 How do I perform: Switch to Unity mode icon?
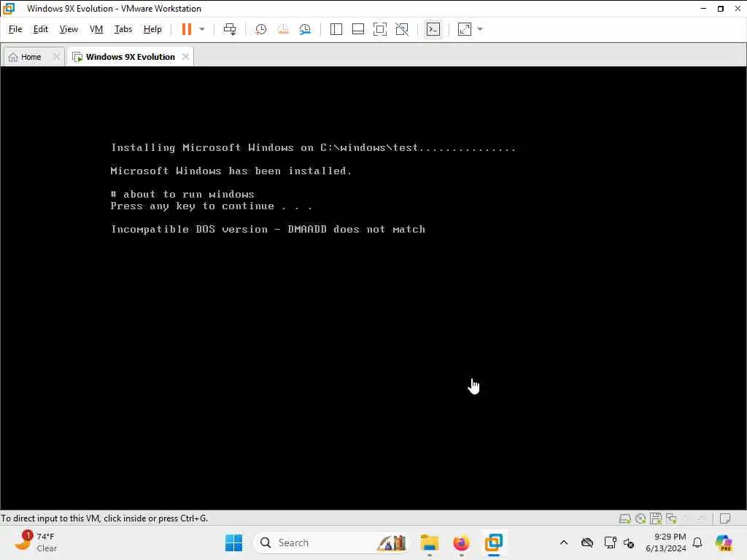[x=402, y=29]
